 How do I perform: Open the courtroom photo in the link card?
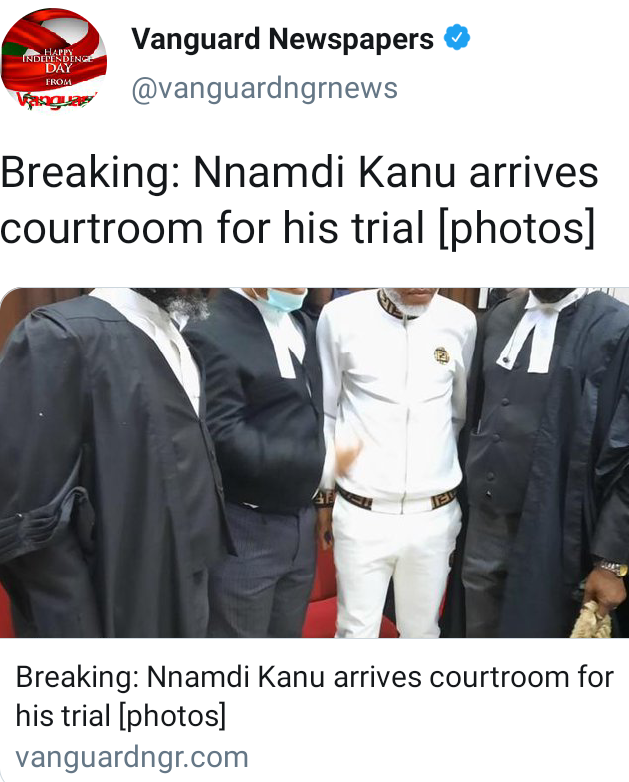click(x=314, y=462)
